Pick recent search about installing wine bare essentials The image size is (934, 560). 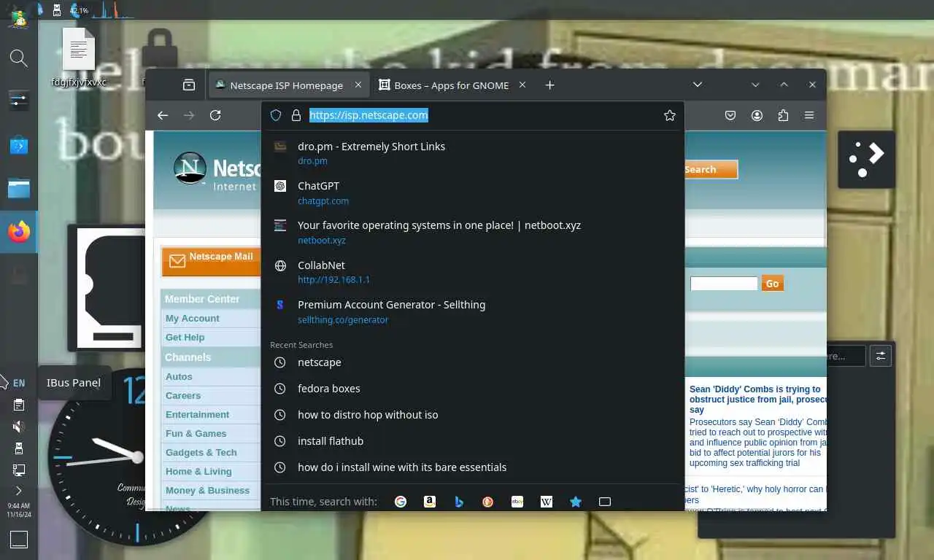pyautogui.click(x=473, y=467)
